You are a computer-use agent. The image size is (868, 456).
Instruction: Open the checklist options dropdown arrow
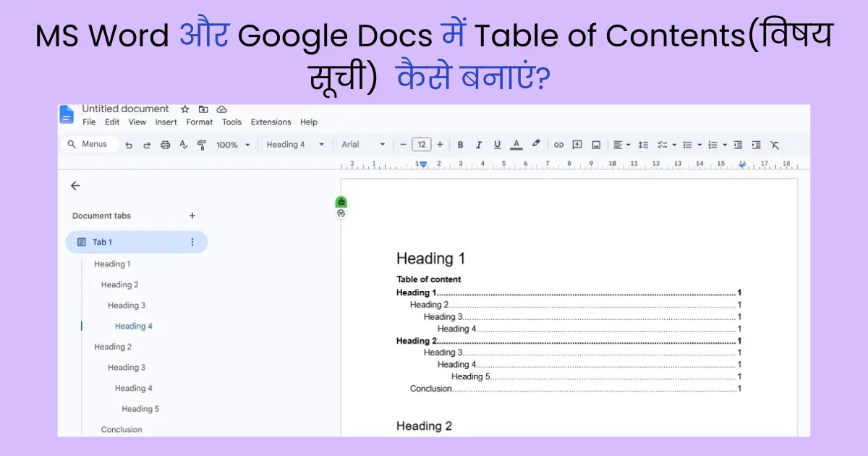pyautogui.click(x=674, y=145)
